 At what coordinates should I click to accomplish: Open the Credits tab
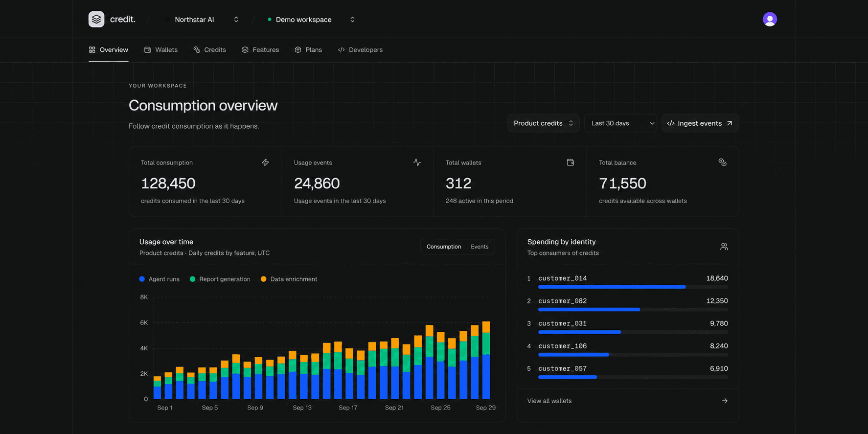coord(209,50)
